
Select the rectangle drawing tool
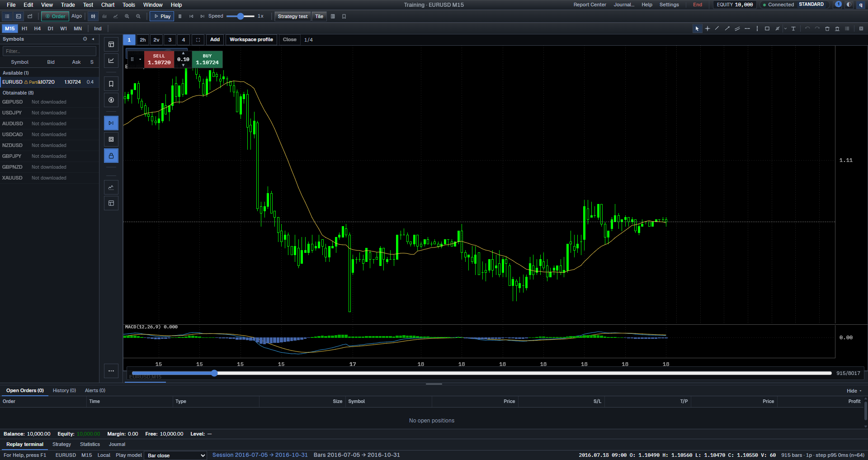click(767, 28)
